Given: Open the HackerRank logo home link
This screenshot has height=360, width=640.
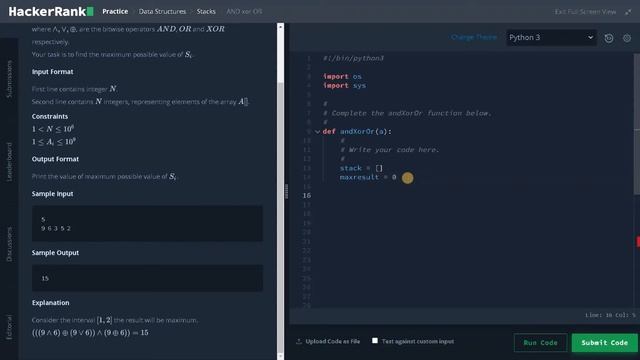Looking at the screenshot, I should (x=51, y=11).
